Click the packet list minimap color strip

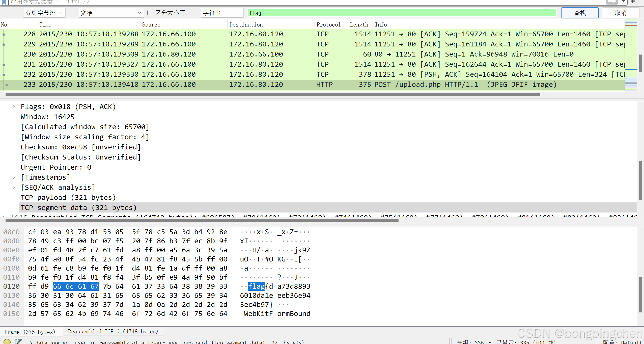[x=631, y=56]
